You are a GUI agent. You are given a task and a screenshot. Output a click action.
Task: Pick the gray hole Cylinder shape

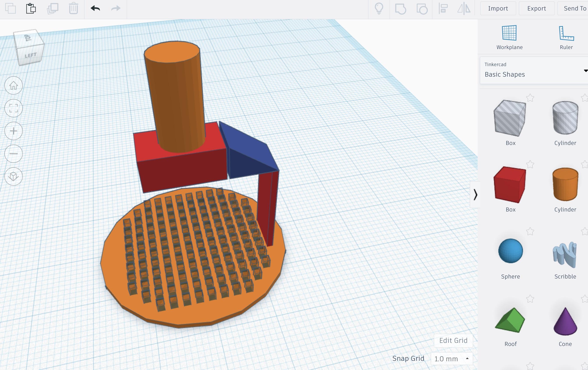pyautogui.click(x=565, y=118)
